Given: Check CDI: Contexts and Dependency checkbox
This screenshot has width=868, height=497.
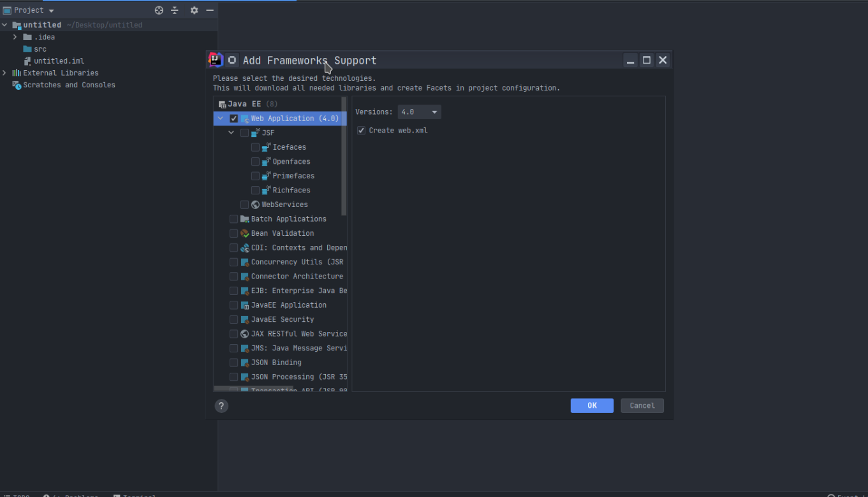Looking at the screenshot, I should [234, 247].
